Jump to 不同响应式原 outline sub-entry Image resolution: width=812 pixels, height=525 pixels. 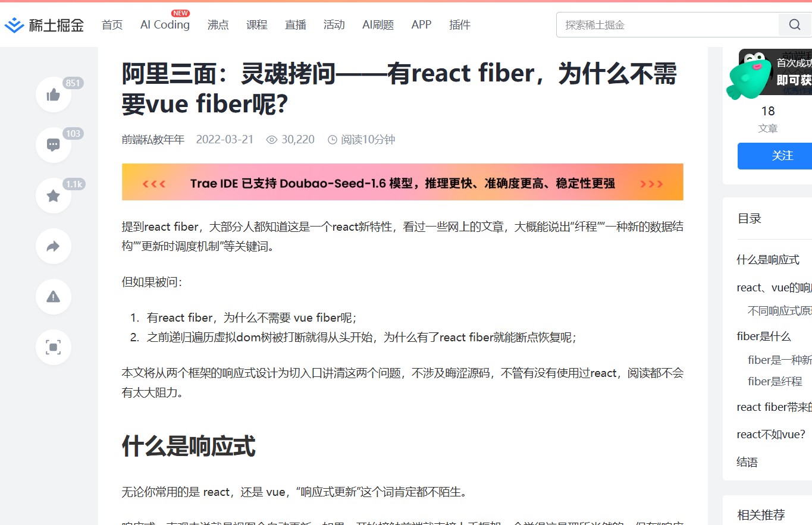click(x=780, y=311)
